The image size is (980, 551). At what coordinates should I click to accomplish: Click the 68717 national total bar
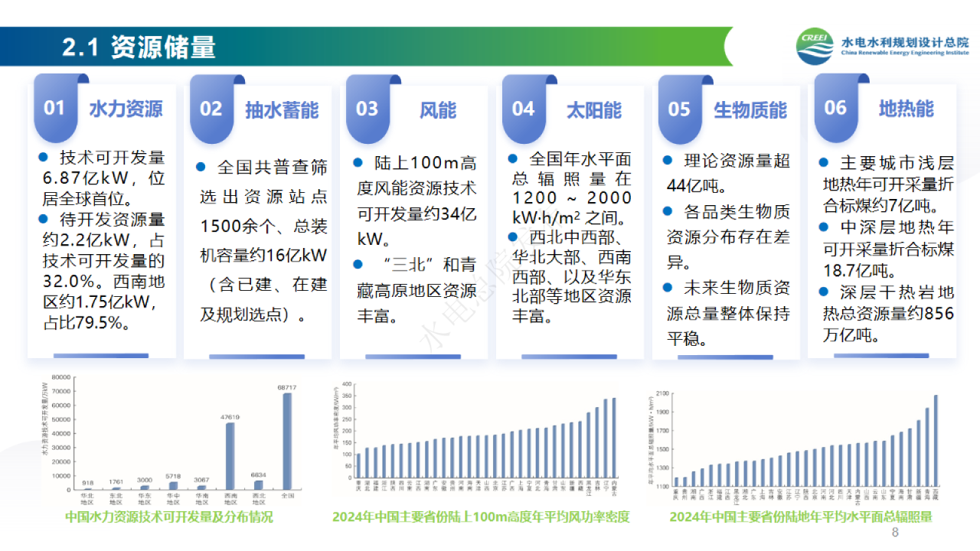pos(286,441)
